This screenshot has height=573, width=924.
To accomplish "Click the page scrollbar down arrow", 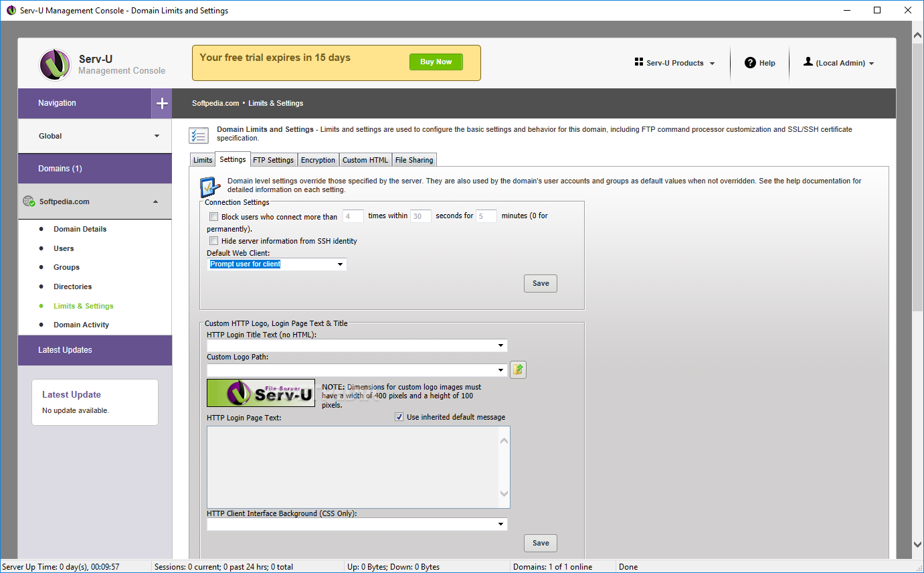I will tap(917, 544).
